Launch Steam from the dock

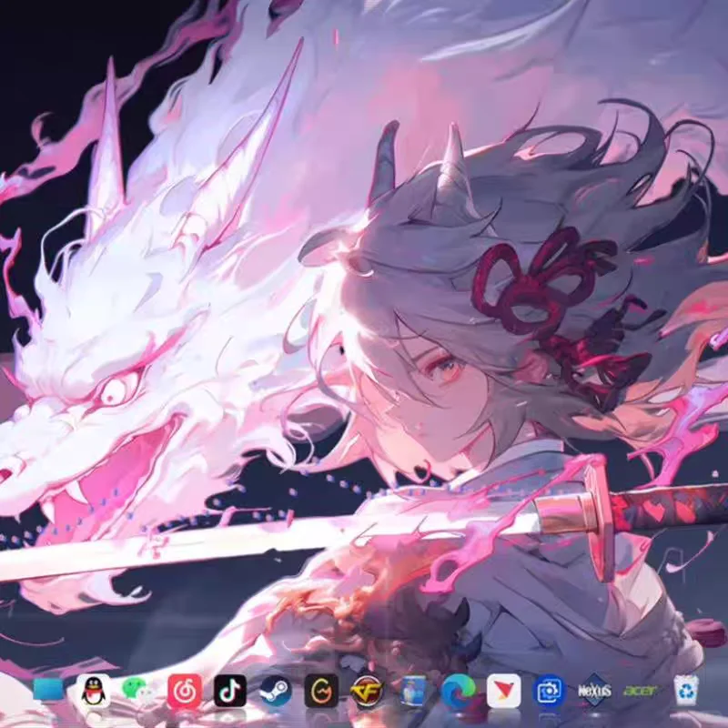pyautogui.click(x=276, y=691)
